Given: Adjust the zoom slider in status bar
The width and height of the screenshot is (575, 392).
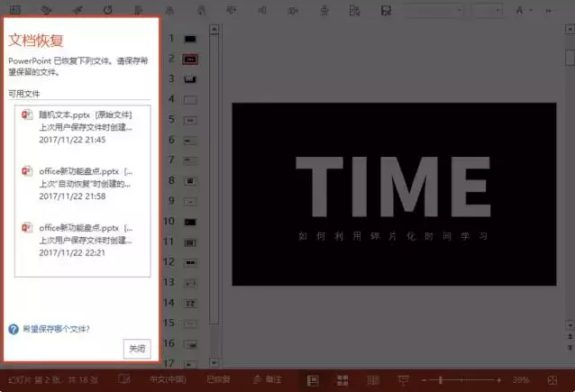Looking at the screenshot, I should point(464,380).
